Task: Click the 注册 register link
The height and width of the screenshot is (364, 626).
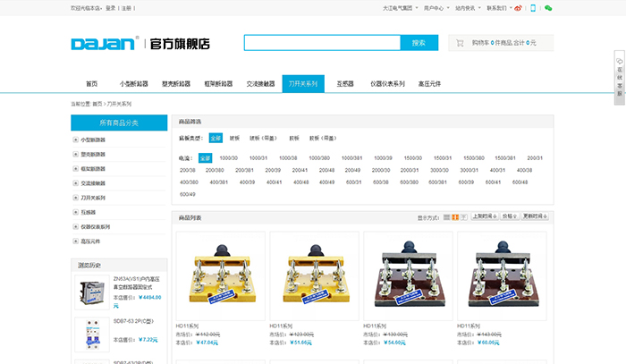Action: coord(126,8)
